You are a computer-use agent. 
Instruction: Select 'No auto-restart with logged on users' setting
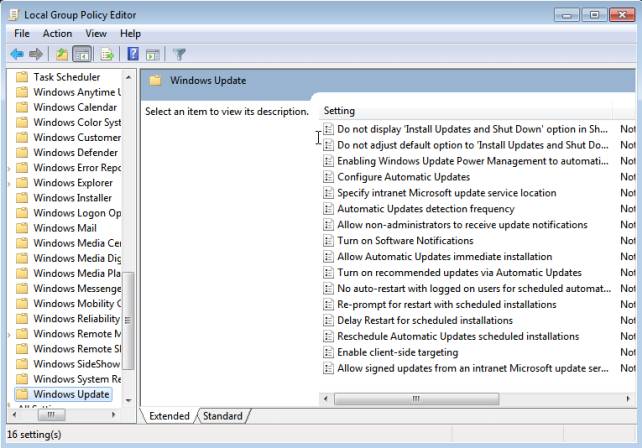pos(474,289)
